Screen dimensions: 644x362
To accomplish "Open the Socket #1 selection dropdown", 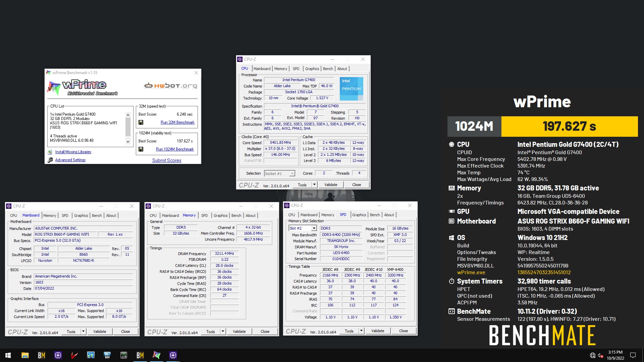I will click(x=292, y=174).
